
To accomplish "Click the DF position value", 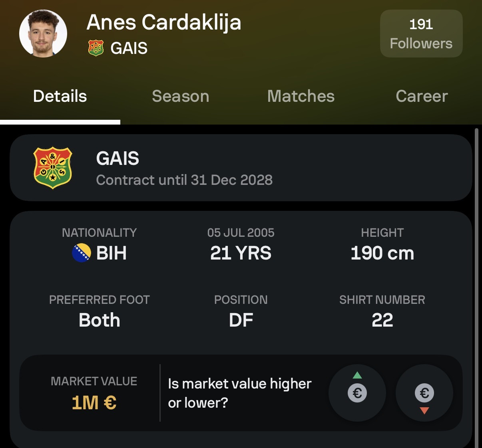I will (241, 320).
